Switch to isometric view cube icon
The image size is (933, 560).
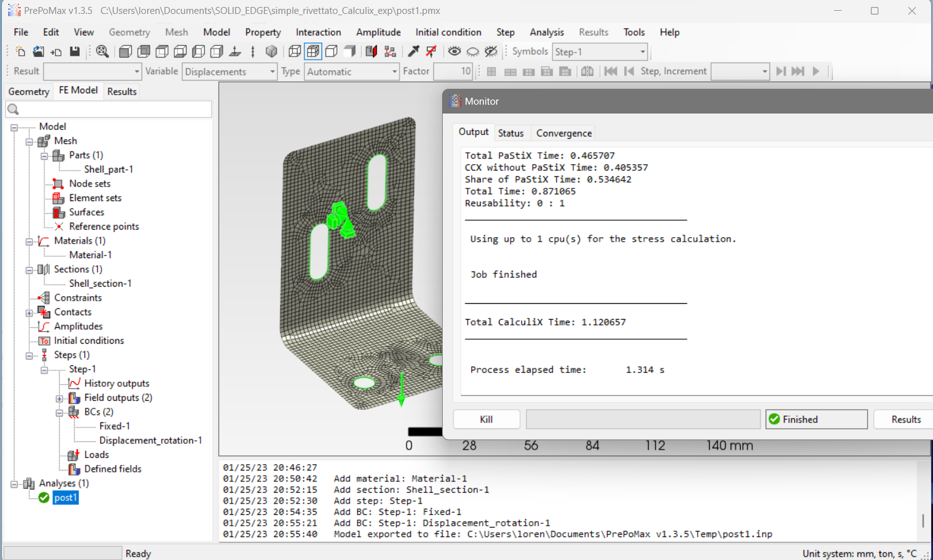click(x=271, y=52)
